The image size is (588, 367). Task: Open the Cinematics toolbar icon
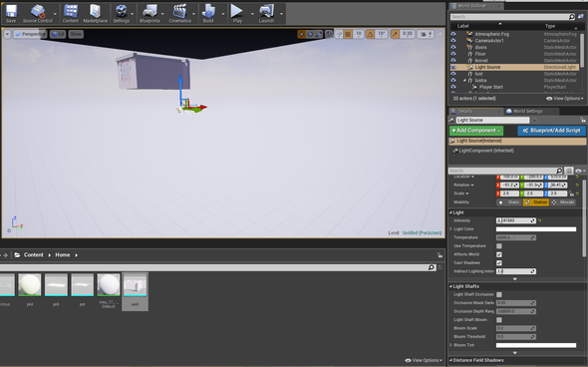180,13
